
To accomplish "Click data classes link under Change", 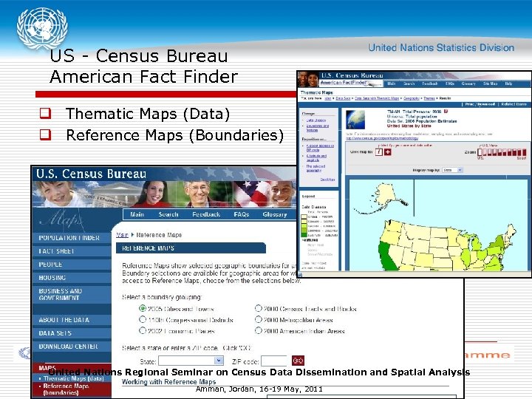I will [x=316, y=120].
